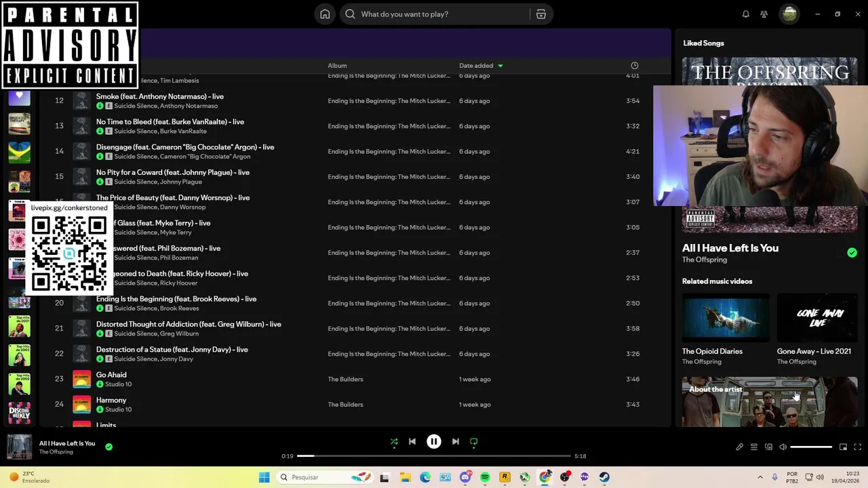The width and height of the screenshot is (868, 488).
Task: Open Steam from the taskbar
Action: (x=604, y=477)
